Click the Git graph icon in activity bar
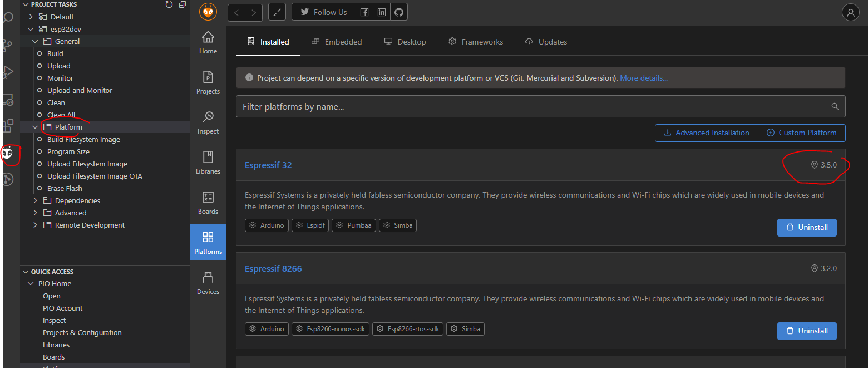This screenshot has width=868, height=368. 8,179
